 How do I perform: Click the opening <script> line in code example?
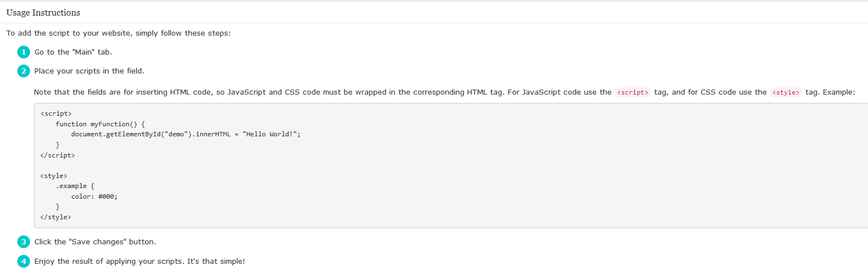pos(56,114)
